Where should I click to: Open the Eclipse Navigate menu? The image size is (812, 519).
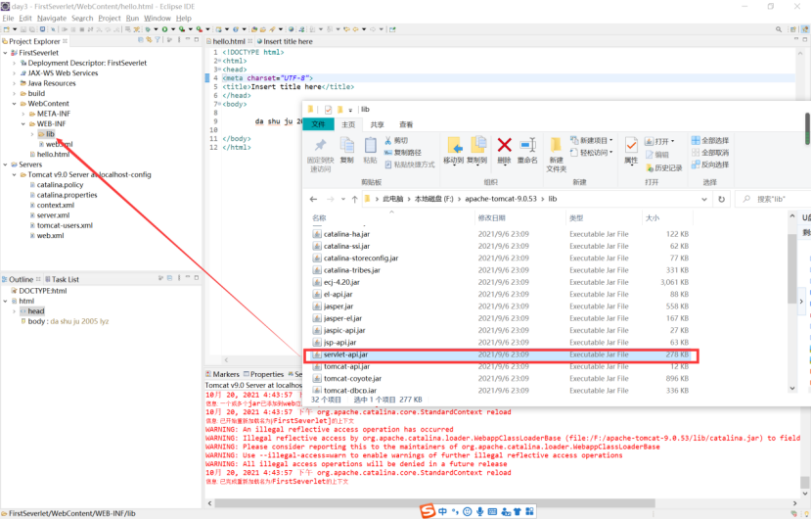[51, 19]
